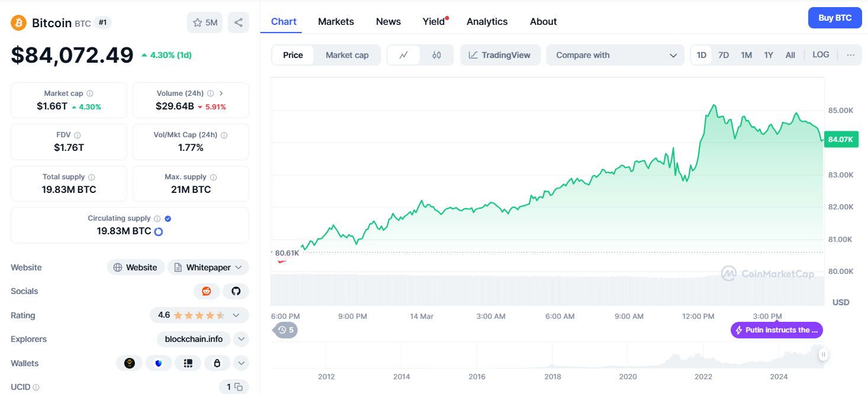The height and width of the screenshot is (394, 868).
Task: Select the candlestick chart type
Action: [x=437, y=55]
